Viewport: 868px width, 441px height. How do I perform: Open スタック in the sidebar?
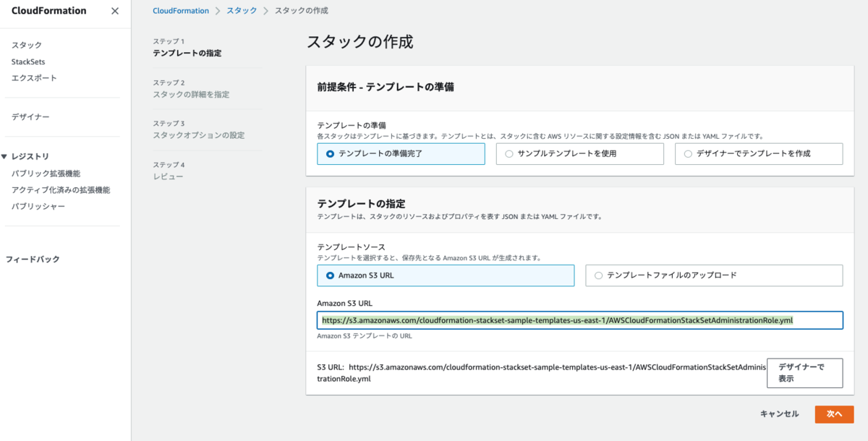[27, 45]
